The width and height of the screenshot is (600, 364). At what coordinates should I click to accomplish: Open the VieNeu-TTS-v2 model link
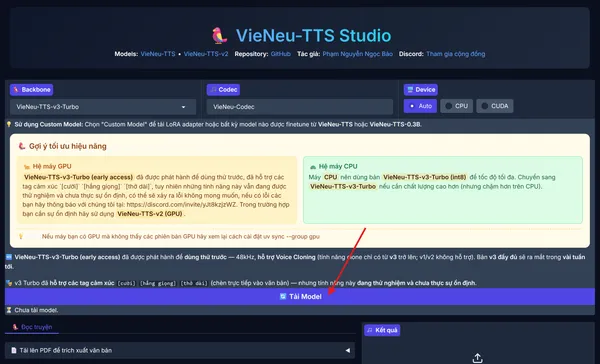pos(206,54)
